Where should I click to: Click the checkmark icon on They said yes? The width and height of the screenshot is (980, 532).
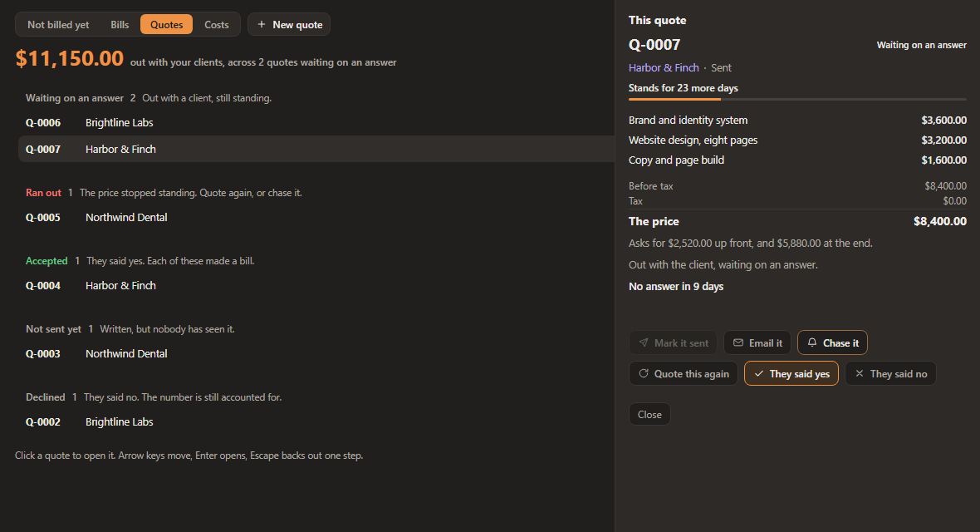759,374
